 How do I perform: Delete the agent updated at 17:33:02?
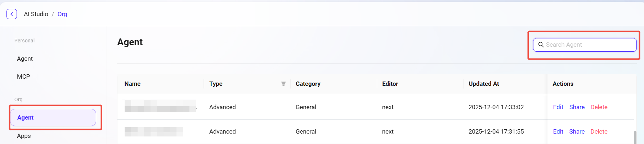point(599,107)
